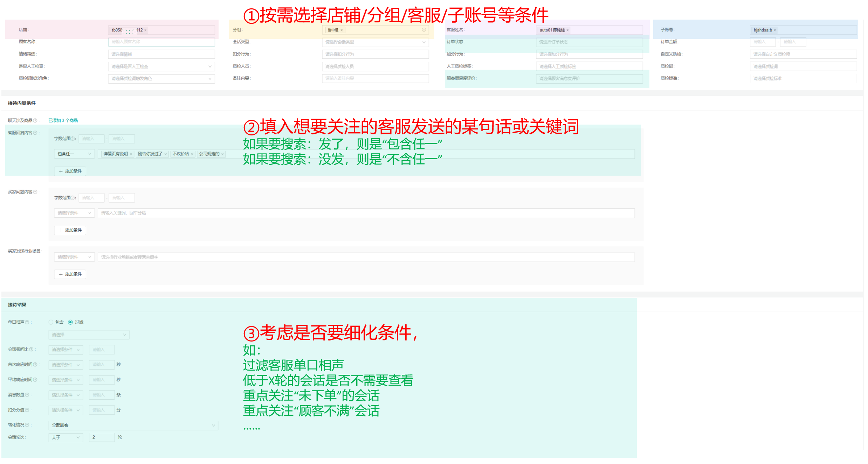Click the 订单状态 select field
This screenshot has height=464, width=868.
(589, 42)
